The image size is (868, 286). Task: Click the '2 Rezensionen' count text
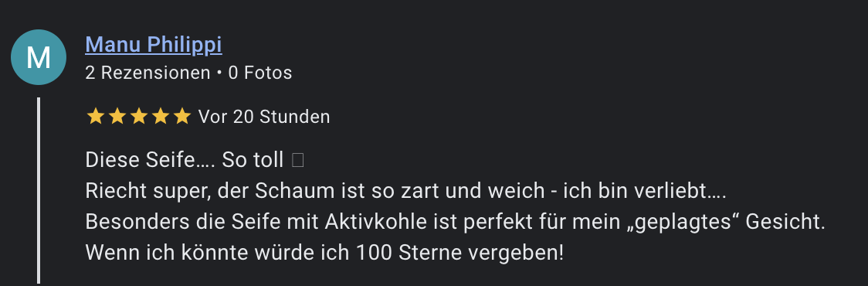pyautogui.click(x=147, y=73)
